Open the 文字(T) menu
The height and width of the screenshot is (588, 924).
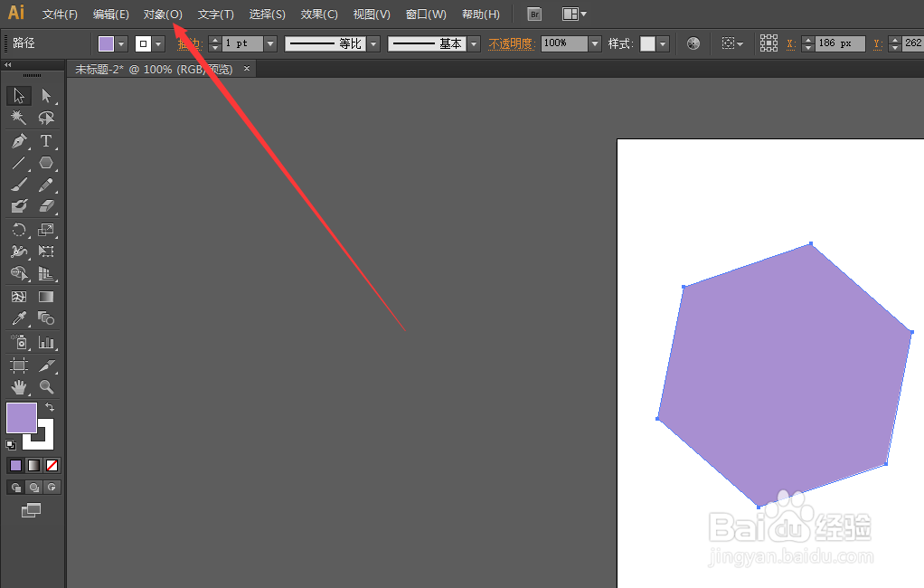[x=216, y=14]
